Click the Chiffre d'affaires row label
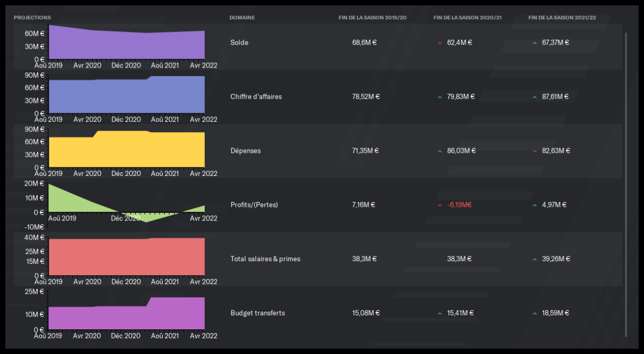Image resolution: width=644 pixels, height=354 pixels. [256, 97]
